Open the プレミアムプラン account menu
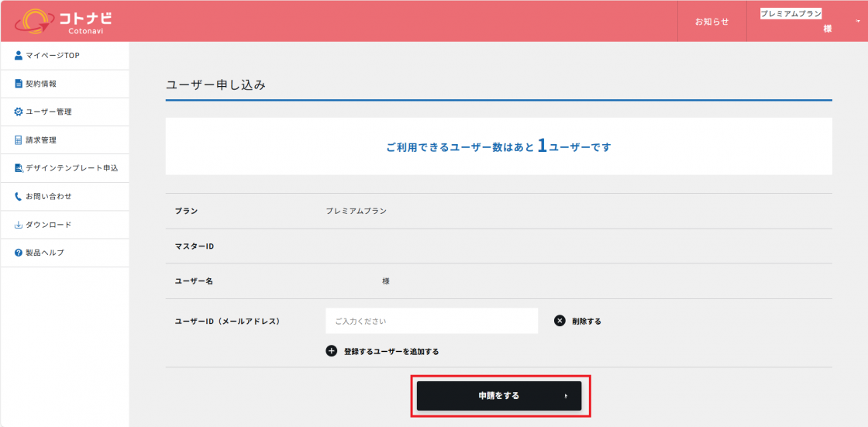 click(798, 21)
